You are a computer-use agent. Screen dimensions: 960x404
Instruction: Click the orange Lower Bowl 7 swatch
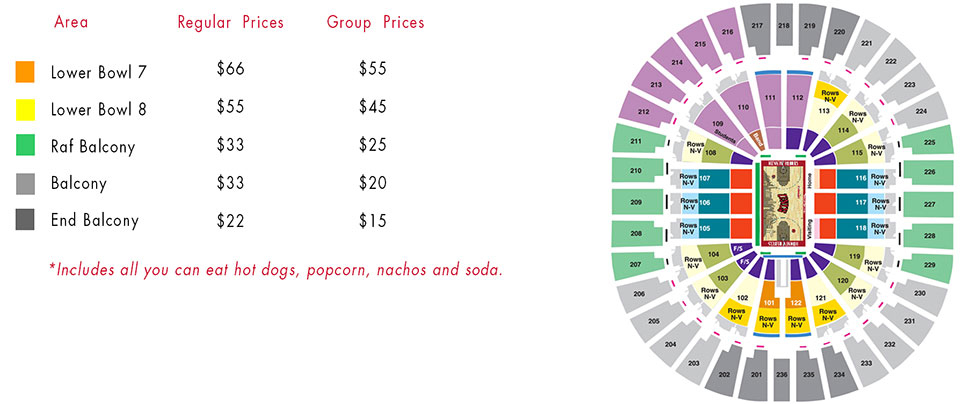(x=25, y=72)
